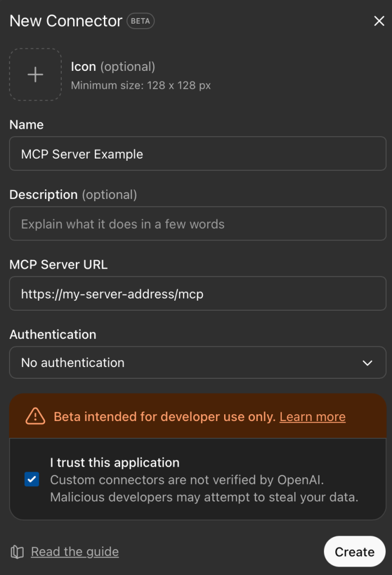
Task: Click the "Beta intended for developer use only" text
Action: (164, 416)
